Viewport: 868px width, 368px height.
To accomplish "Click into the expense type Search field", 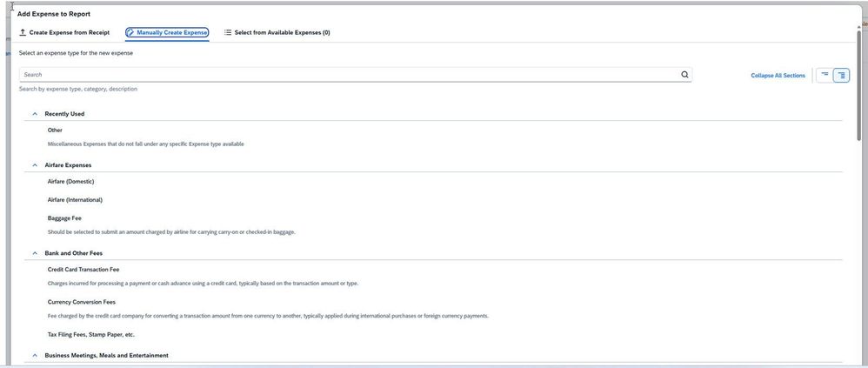I will click(x=356, y=75).
